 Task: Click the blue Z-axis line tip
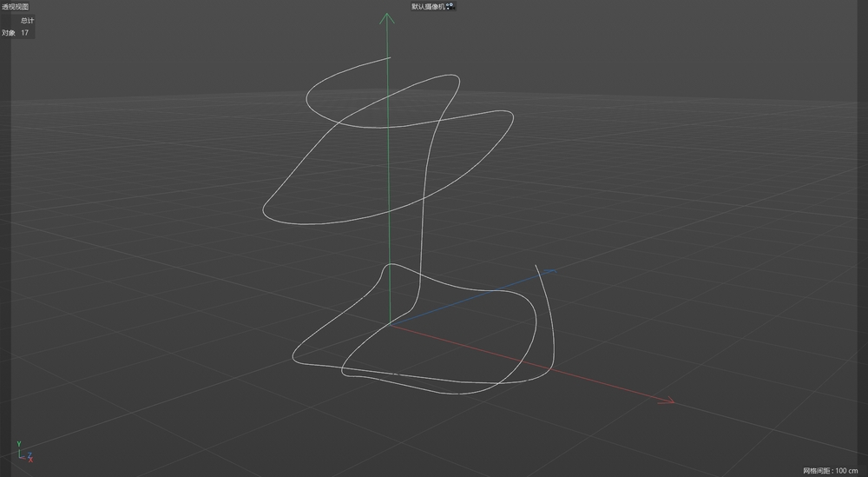pyautogui.click(x=551, y=270)
